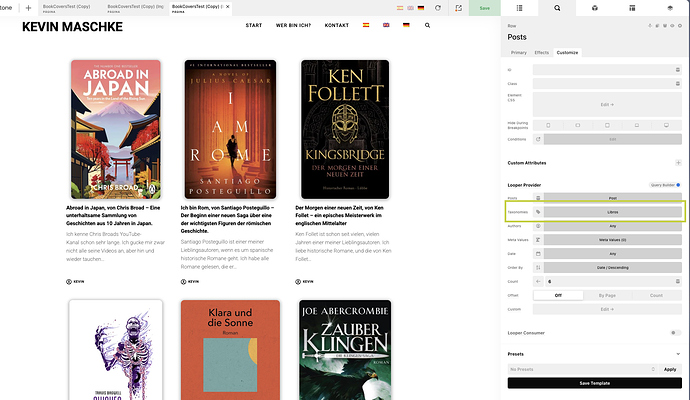690x400 pixels.
Task: Set Offset to Off
Action: tap(560, 295)
